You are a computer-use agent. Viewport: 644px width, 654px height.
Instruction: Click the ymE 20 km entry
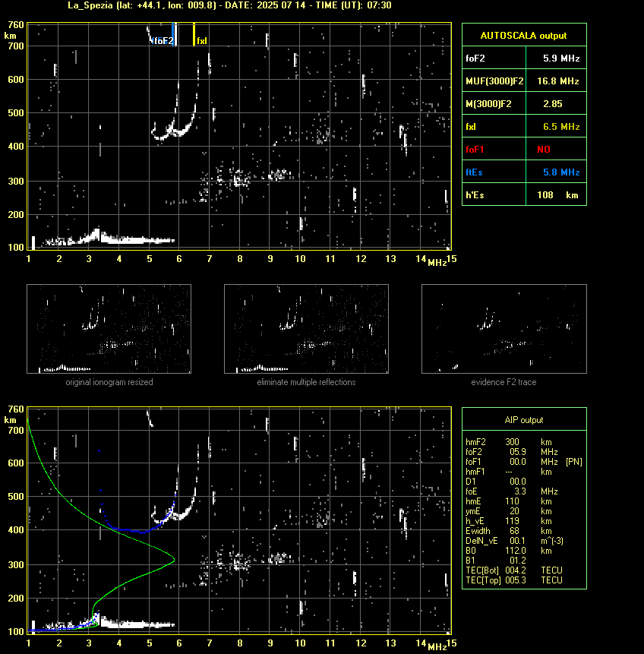click(x=509, y=511)
